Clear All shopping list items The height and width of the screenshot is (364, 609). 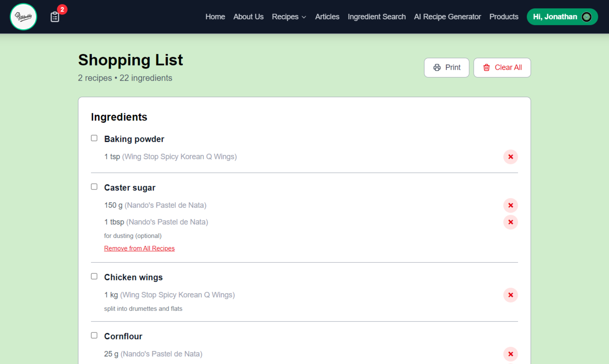(502, 67)
